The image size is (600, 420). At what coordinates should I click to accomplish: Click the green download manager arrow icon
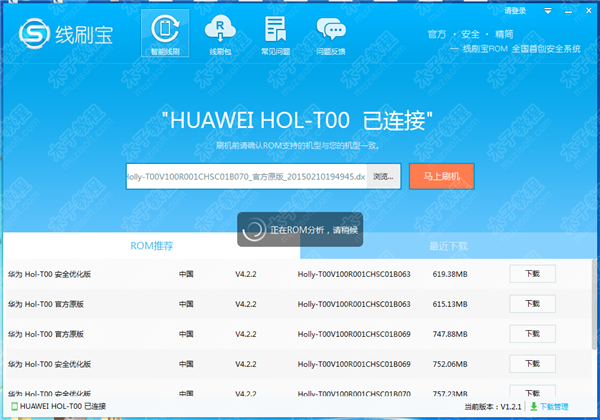(533, 406)
